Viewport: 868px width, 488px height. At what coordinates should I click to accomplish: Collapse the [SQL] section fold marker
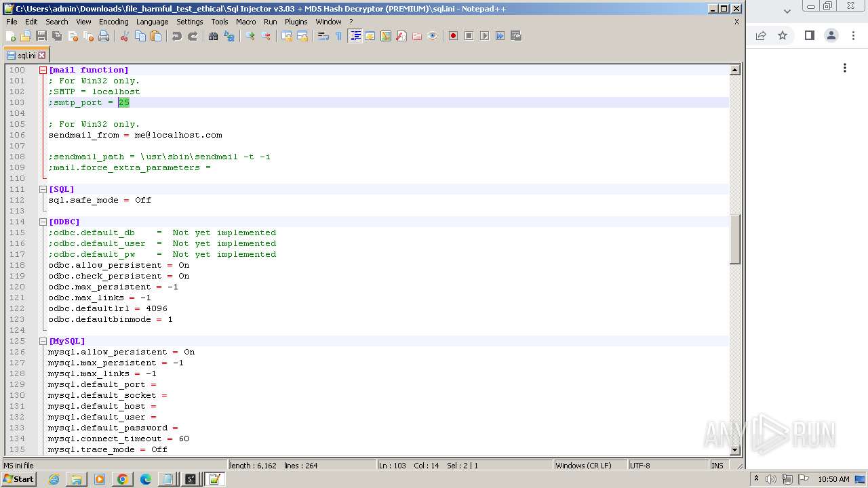point(43,189)
